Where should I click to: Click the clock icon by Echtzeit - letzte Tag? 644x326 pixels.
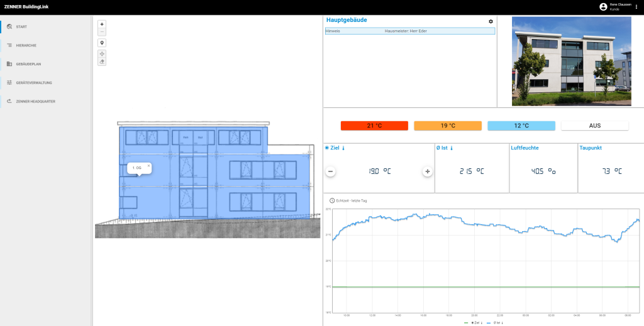tap(332, 200)
